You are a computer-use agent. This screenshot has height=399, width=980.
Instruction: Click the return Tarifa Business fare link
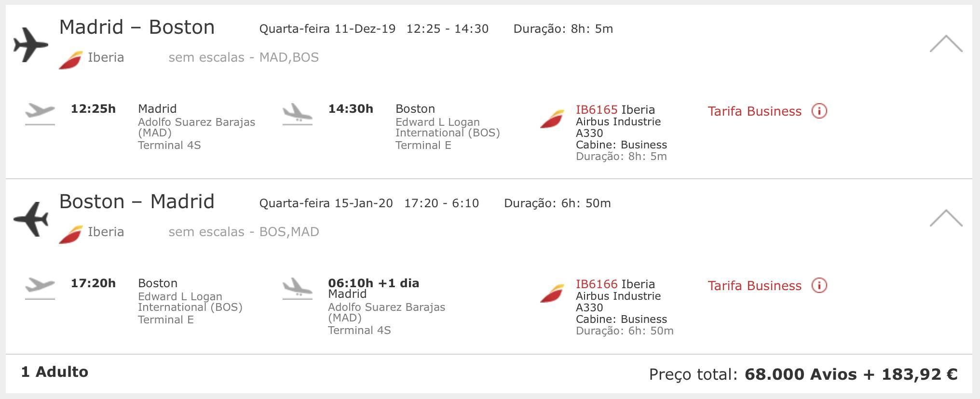[754, 286]
